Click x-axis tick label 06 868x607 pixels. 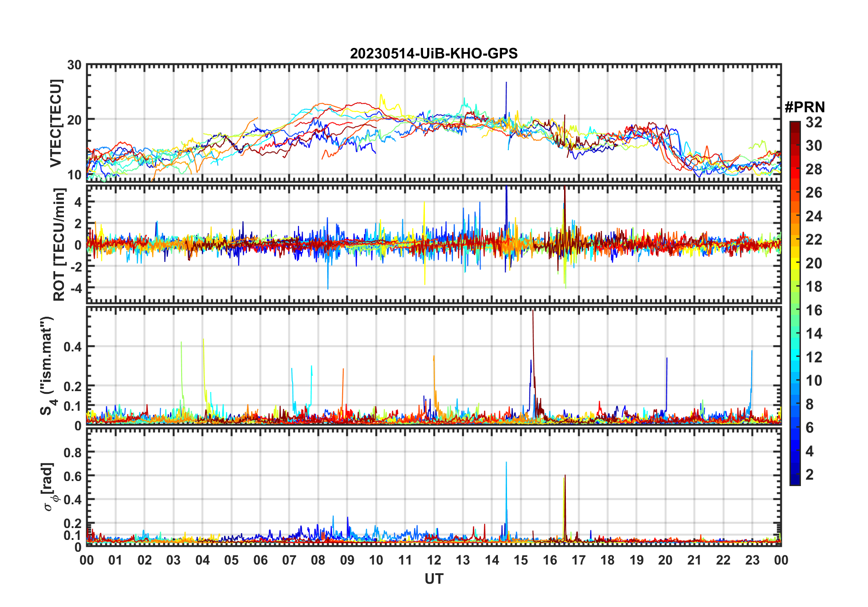pos(261,560)
